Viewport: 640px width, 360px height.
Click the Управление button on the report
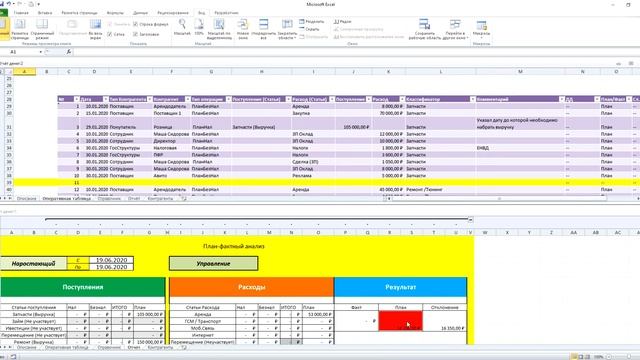[213, 264]
